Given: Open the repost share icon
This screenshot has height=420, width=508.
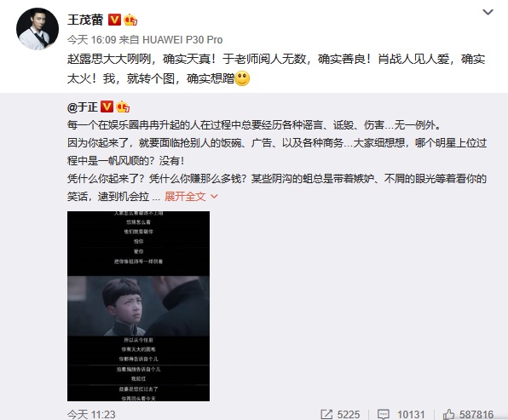Looking at the screenshot, I should (x=326, y=414).
